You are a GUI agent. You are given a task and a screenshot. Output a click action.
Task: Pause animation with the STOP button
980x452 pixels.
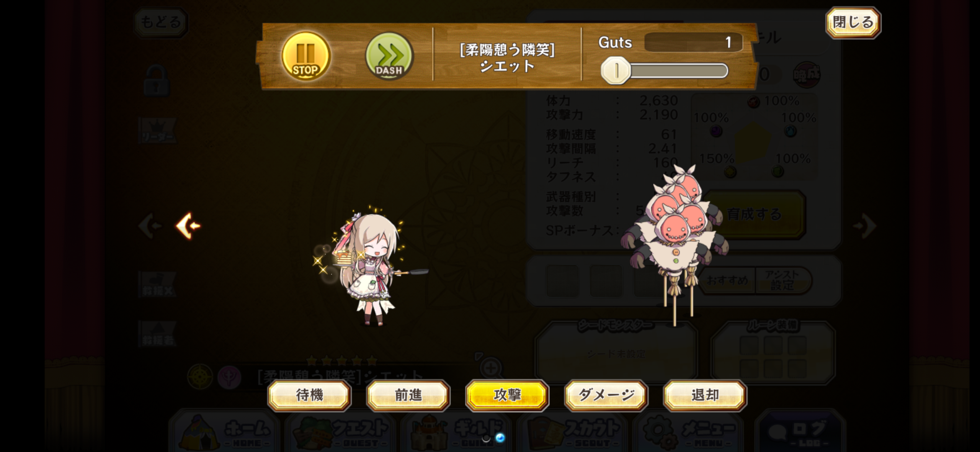click(306, 56)
